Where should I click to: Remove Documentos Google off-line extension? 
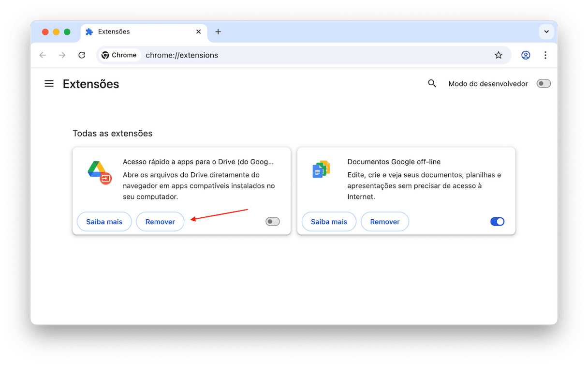[385, 222]
